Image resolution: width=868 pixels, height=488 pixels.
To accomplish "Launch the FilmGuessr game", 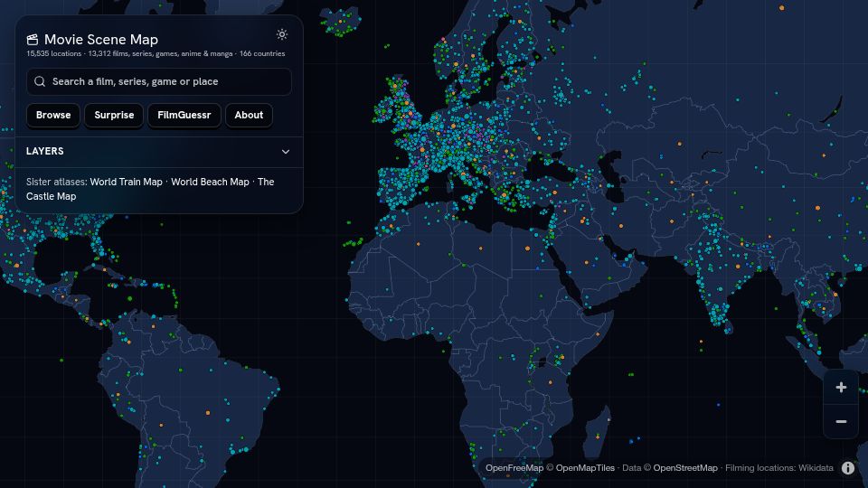I will click(x=184, y=115).
